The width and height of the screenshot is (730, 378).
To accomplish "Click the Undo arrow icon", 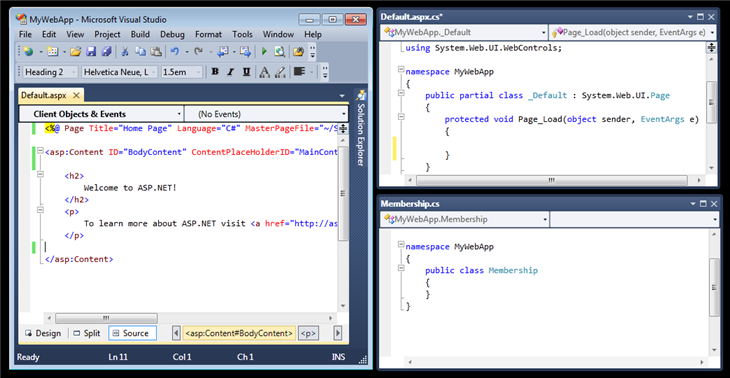I will coord(175,52).
